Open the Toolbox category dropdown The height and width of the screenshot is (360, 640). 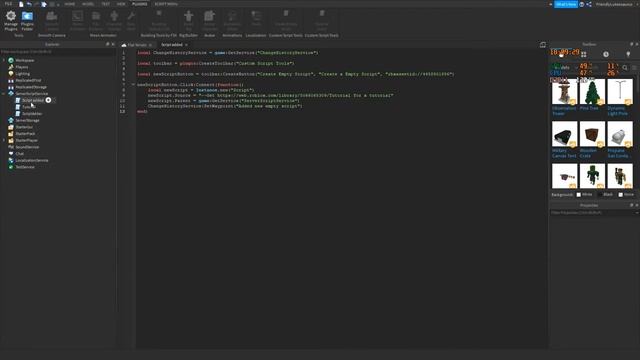click(565, 68)
